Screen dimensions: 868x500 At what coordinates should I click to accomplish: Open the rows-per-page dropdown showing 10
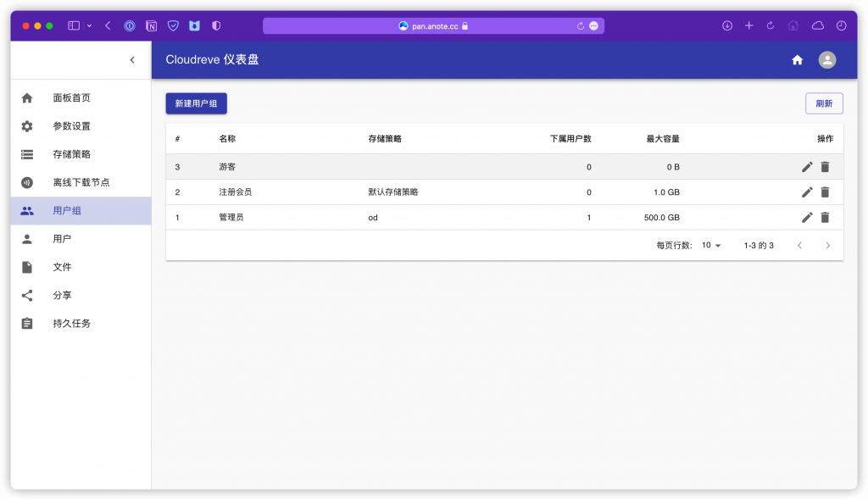point(710,245)
